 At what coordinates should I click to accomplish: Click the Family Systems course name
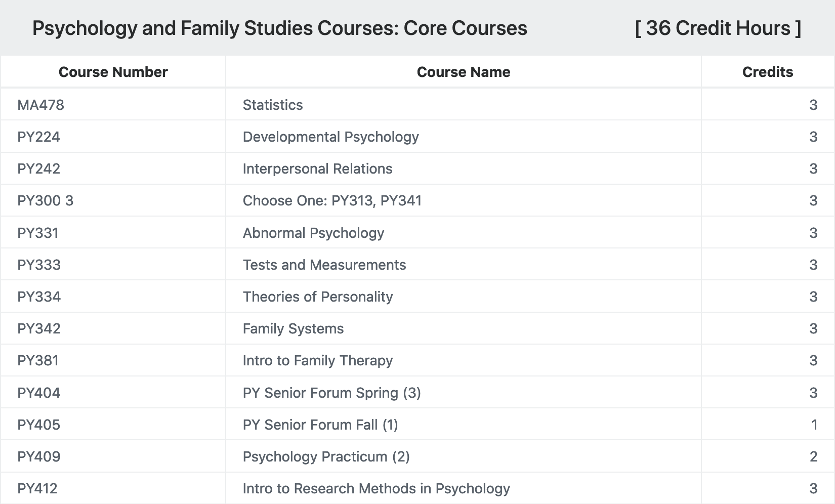click(293, 328)
